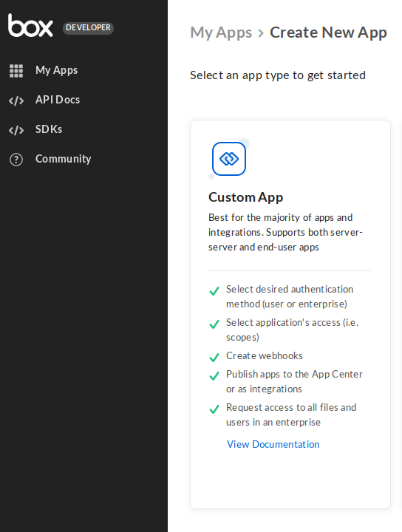Image resolution: width=402 pixels, height=532 pixels.
Task: Click the DEVELOPER badge
Action: tap(88, 27)
